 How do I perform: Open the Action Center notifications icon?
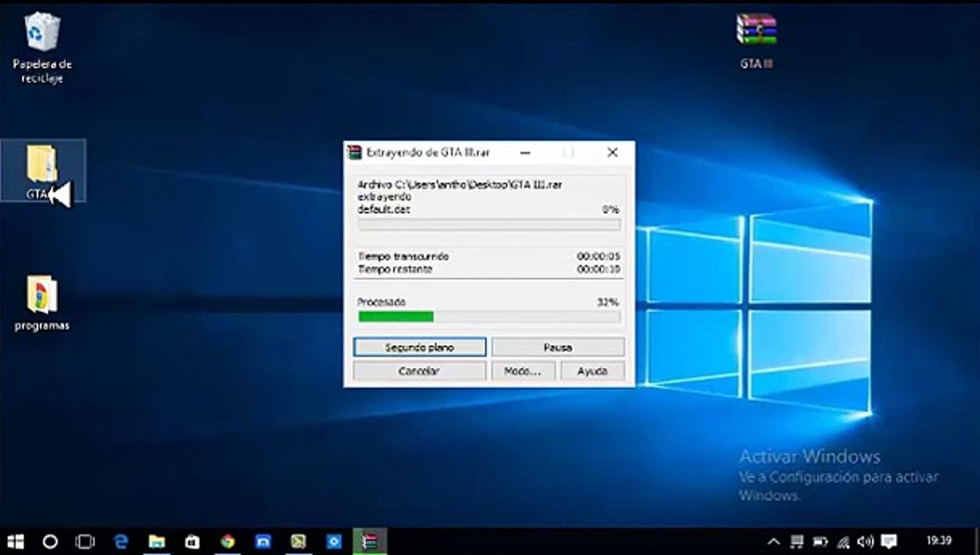(888, 542)
